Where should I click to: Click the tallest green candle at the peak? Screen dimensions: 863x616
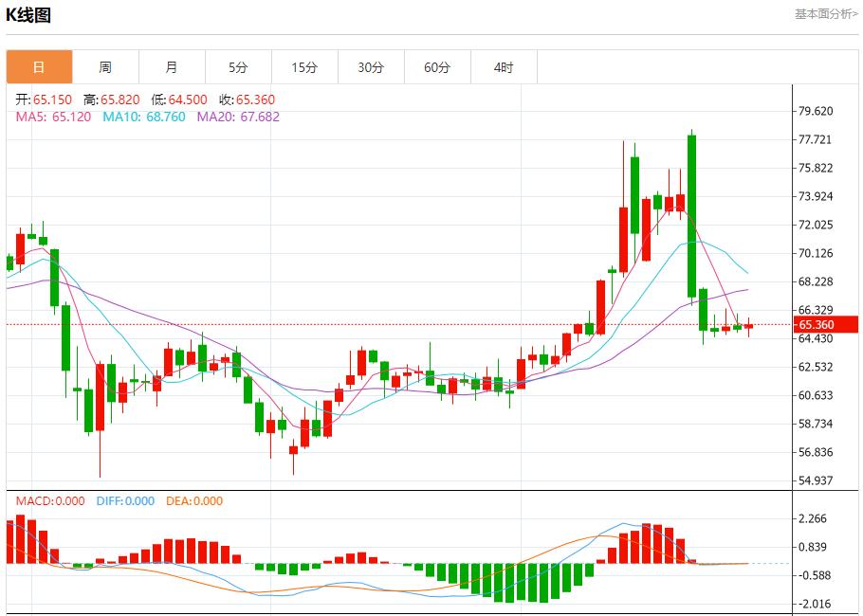click(x=692, y=215)
